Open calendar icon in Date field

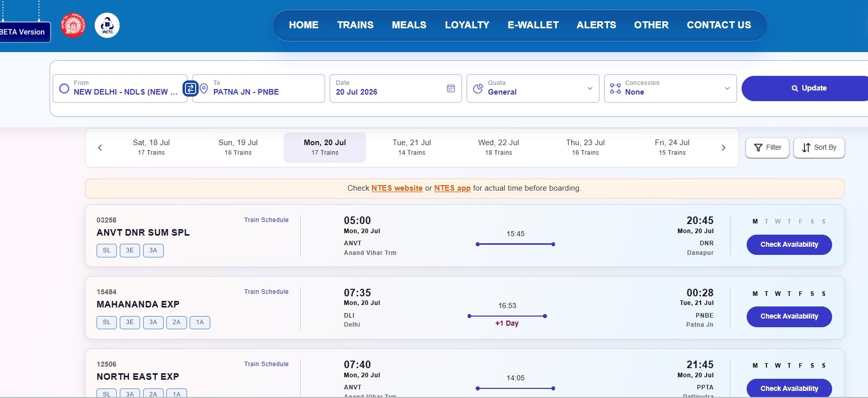(x=451, y=89)
